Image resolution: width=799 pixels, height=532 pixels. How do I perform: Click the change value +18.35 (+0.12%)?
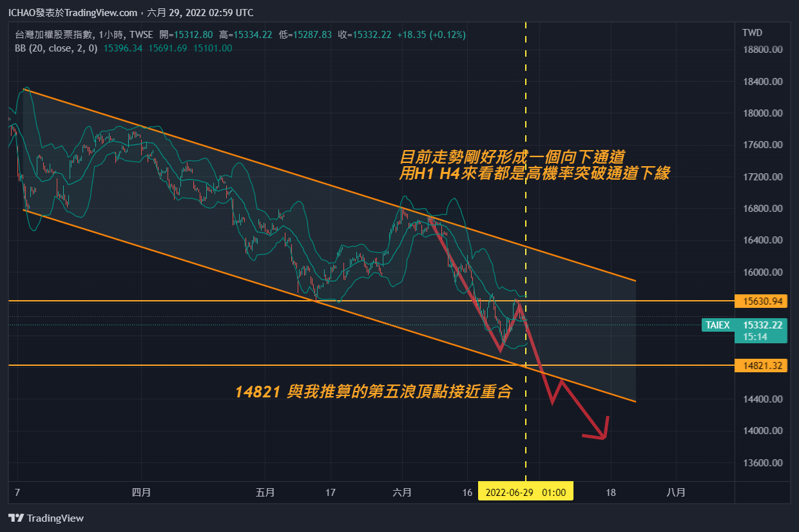tap(432, 35)
